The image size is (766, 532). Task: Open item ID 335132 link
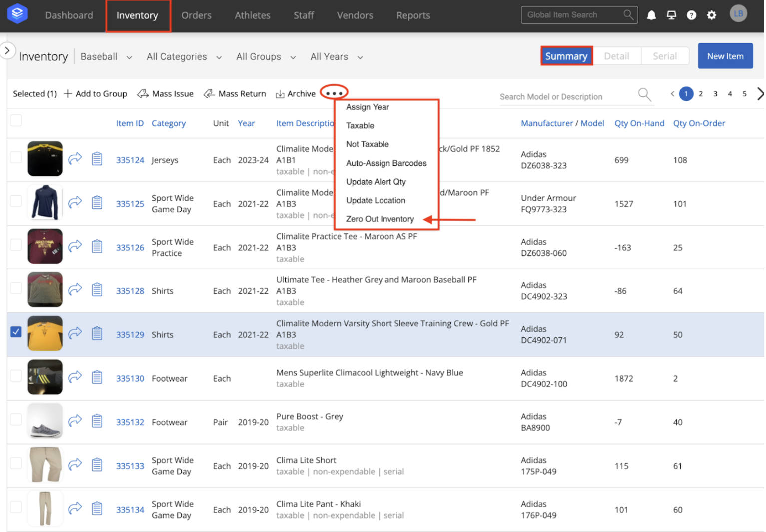(130, 422)
